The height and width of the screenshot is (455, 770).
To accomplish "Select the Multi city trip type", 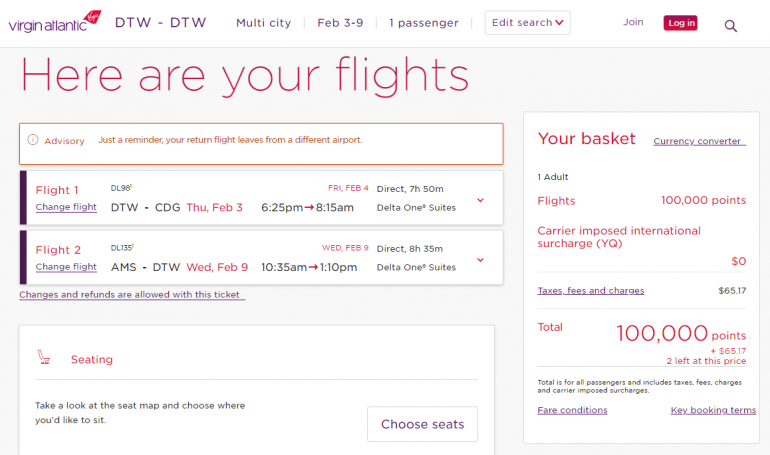I will (x=264, y=23).
